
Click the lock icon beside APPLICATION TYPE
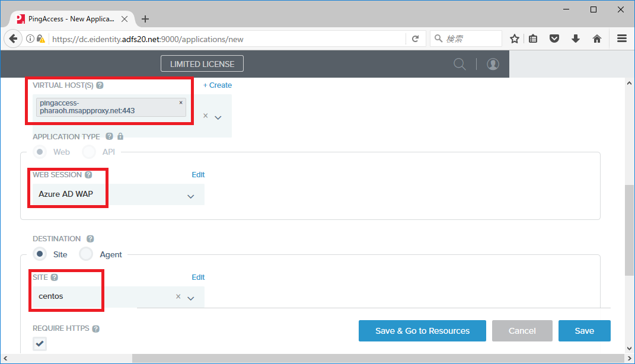pyautogui.click(x=120, y=136)
